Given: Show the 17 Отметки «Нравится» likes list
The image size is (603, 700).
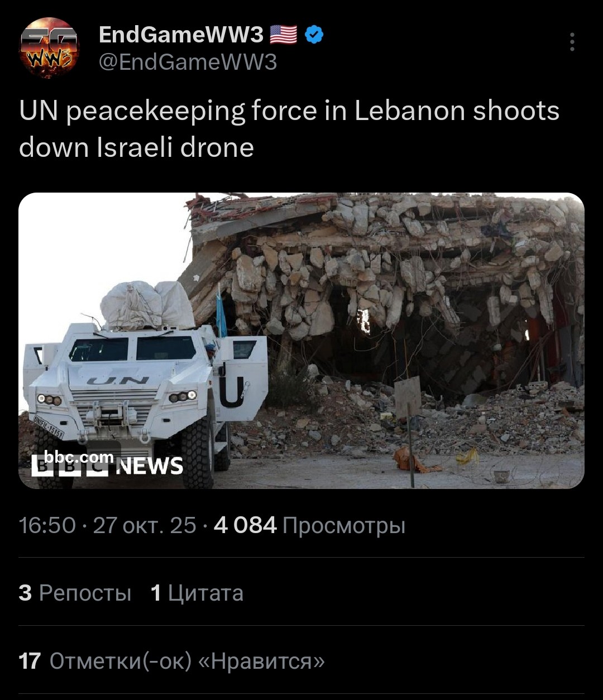Looking at the screenshot, I should [171, 661].
